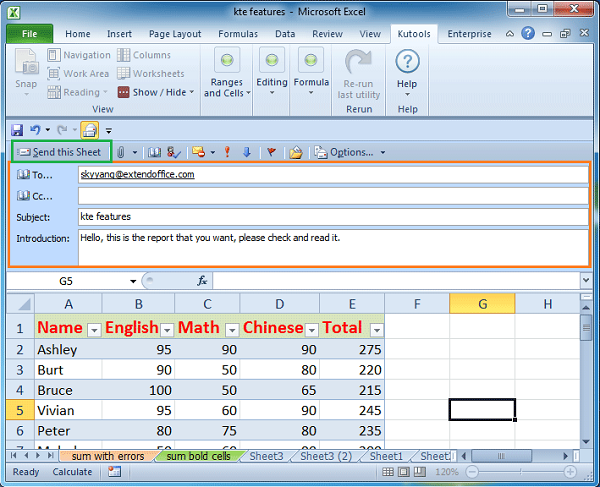Click inside the empty Cc field
600x487 pixels.
(x=333, y=196)
